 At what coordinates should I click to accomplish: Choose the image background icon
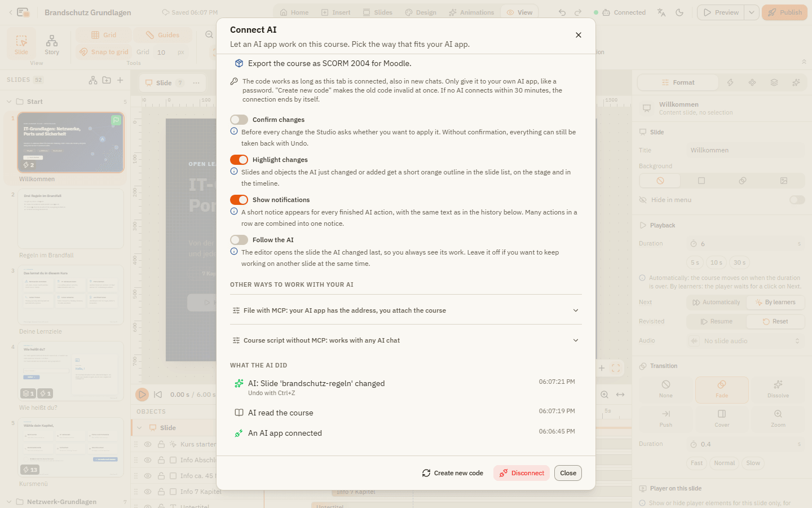784,181
